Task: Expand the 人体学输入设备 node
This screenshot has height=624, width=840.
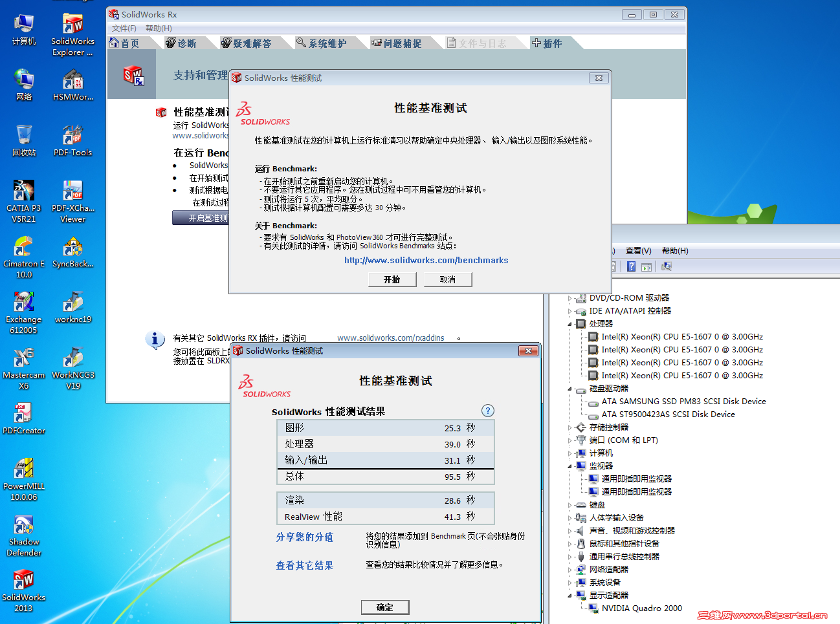Action: coord(570,518)
